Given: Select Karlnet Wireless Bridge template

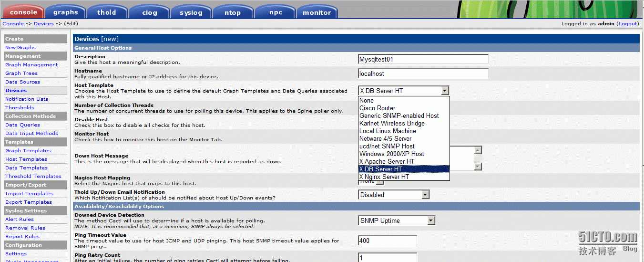Looking at the screenshot, I should (404, 123).
